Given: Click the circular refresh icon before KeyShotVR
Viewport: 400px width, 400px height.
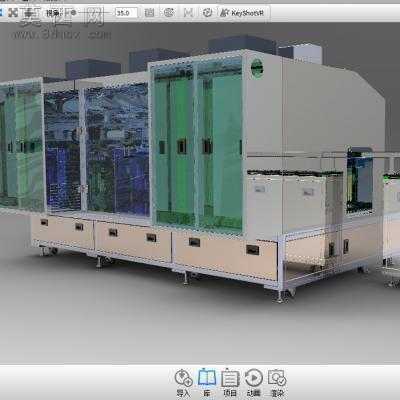Looking at the screenshot, I should 207,13.
